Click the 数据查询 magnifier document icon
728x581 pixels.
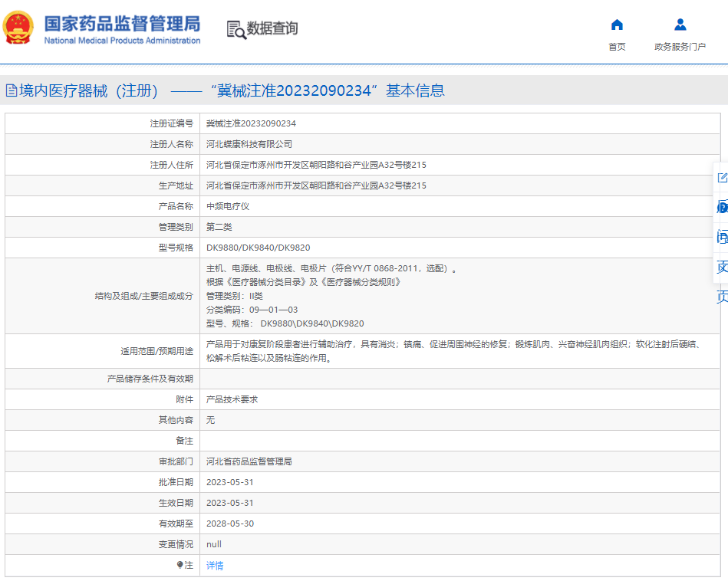point(236,30)
